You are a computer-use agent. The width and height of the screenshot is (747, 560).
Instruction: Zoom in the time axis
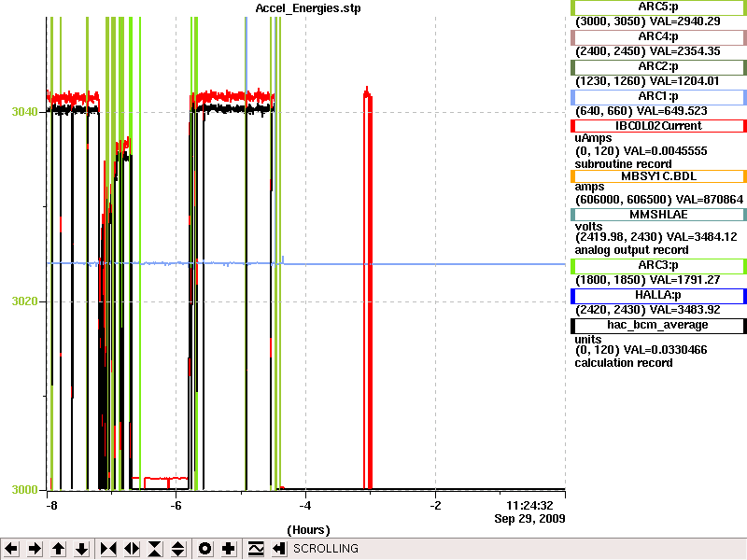tap(108, 549)
